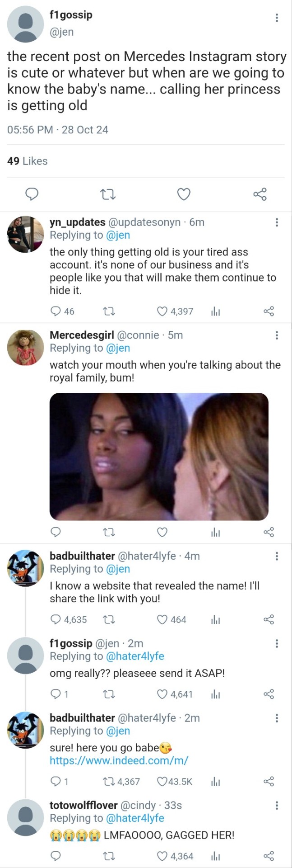Retweet the main f1gossip post
Image resolution: width=292 pixels, height=868 pixels.
(107, 194)
